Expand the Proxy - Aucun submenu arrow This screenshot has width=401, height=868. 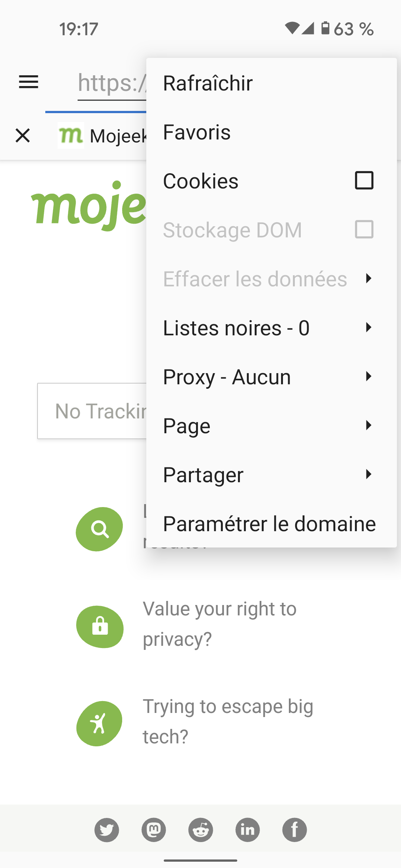click(368, 377)
